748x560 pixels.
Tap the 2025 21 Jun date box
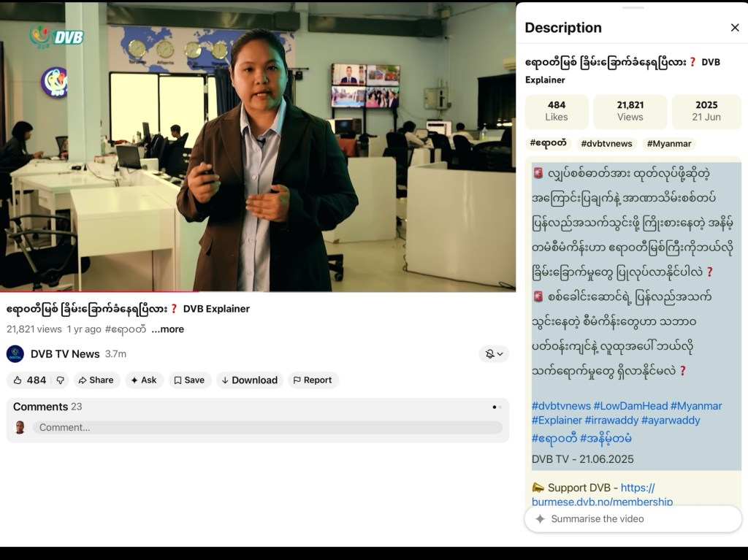(x=706, y=112)
